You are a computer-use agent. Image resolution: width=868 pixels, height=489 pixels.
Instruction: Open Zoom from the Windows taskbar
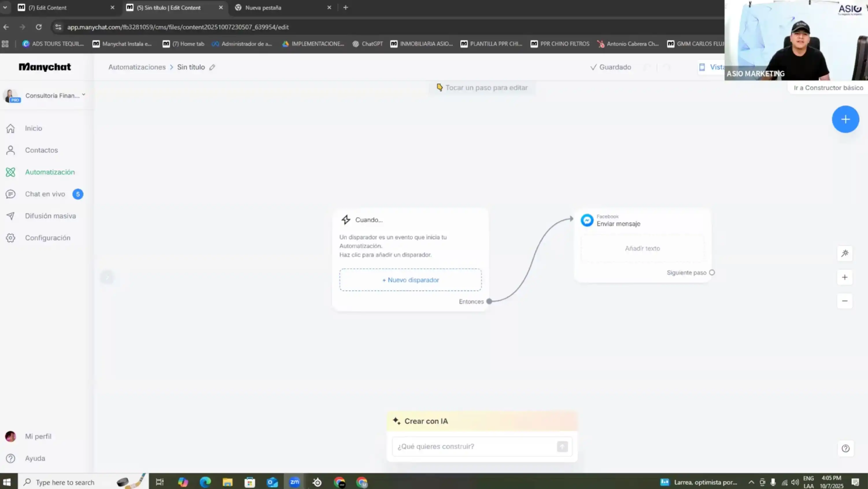pyautogui.click(x=295, y=482)
